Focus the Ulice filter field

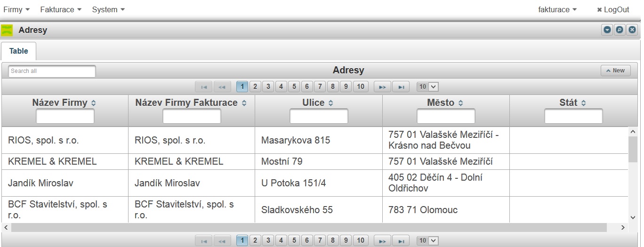click(319, 116)
